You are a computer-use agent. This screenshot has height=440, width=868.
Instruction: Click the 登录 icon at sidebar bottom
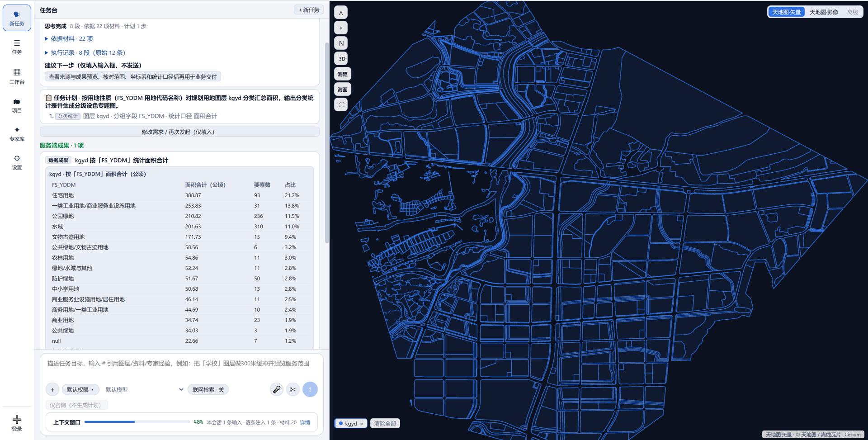pyautogui.click(x=17, y=423)
